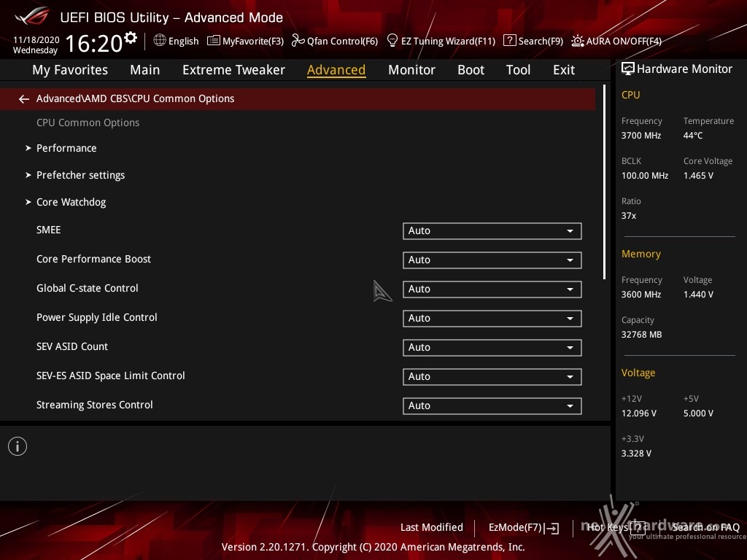Select the Streaming Stores Control label
Image resolution: width=747 pixels, height=560 pixels.
coord(94,405)
